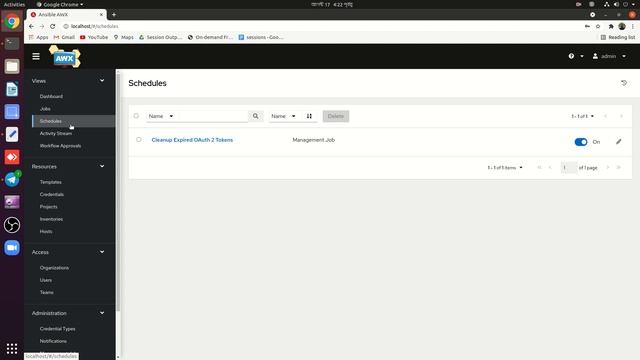Click the page number input field
This screenshot has width=640, height=360.
tap(568, 167)
